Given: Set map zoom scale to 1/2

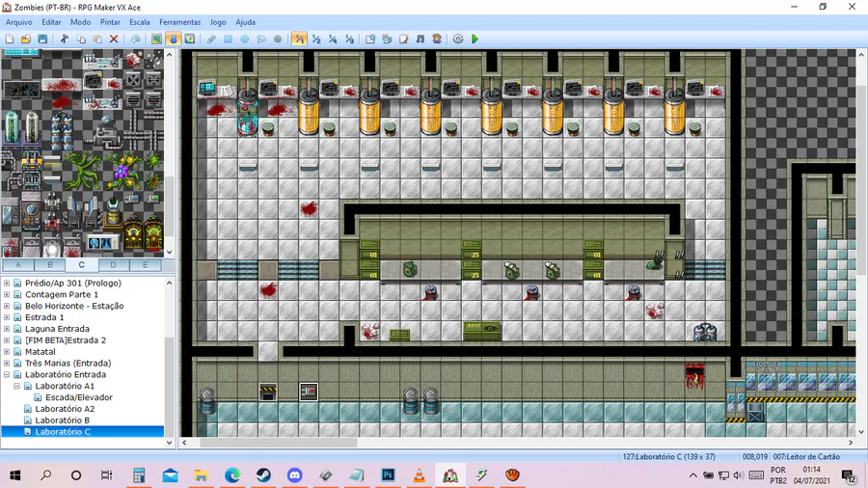Looking at the screenshot, I should click(316, 39).
